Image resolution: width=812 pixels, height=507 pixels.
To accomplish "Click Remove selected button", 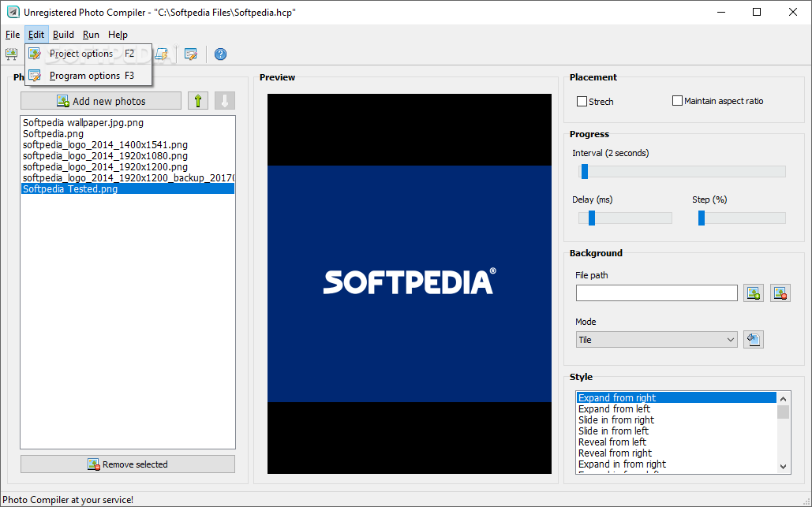I will (x=128, y=464).
